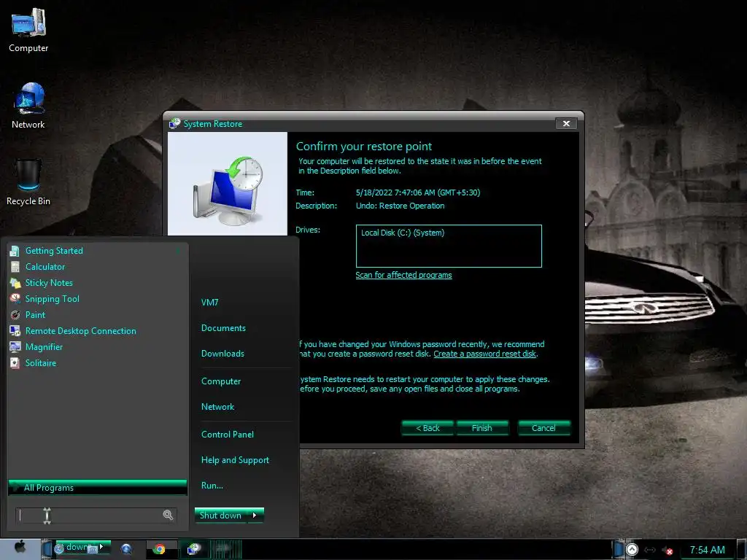Click System Restore title bar icon
Viewport: 747px width, 560px height.
point(174,124)
